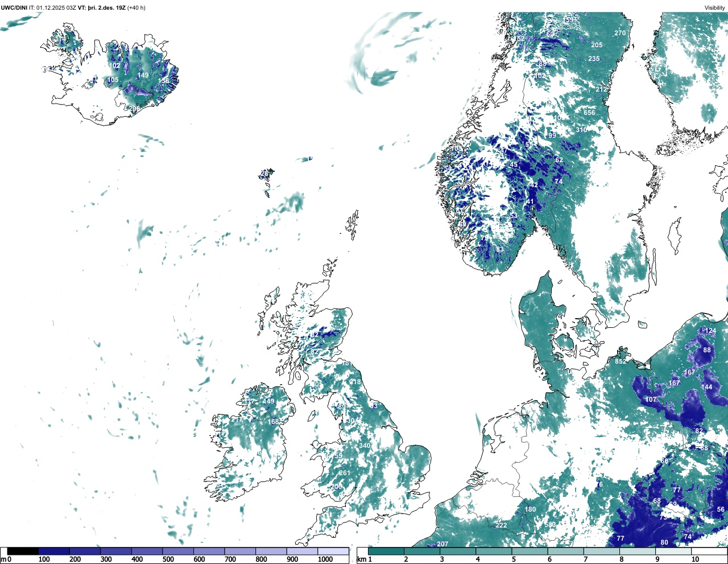Click the 9–10 km lightest legend swatch

point(673,551)
